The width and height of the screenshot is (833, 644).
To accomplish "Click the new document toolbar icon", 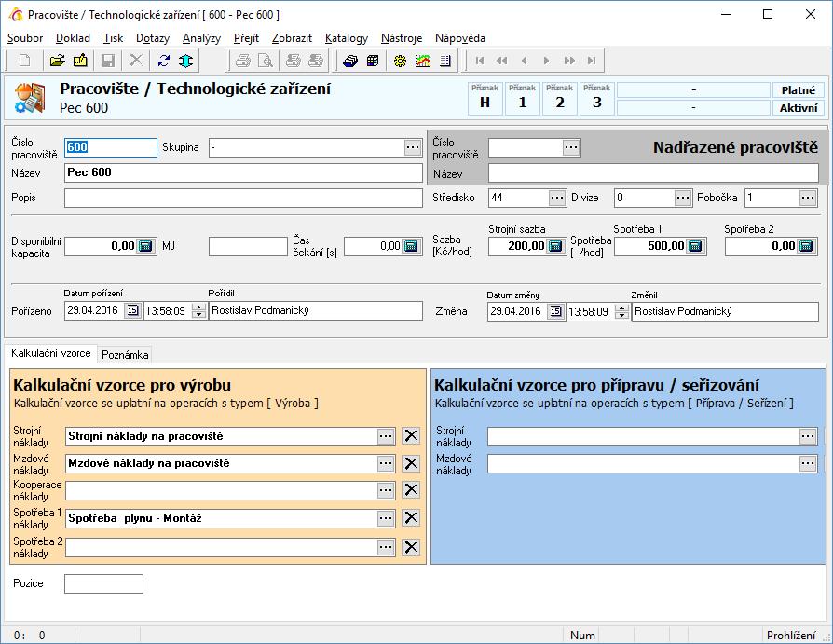I will coord(25,61).
